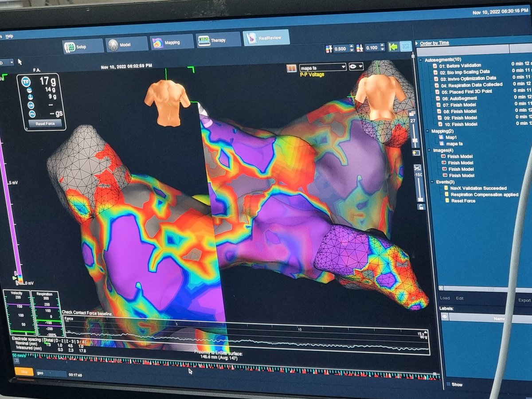532x399 pixels.
Task: Click the right torso orientation model
Action: coord(380,96)
